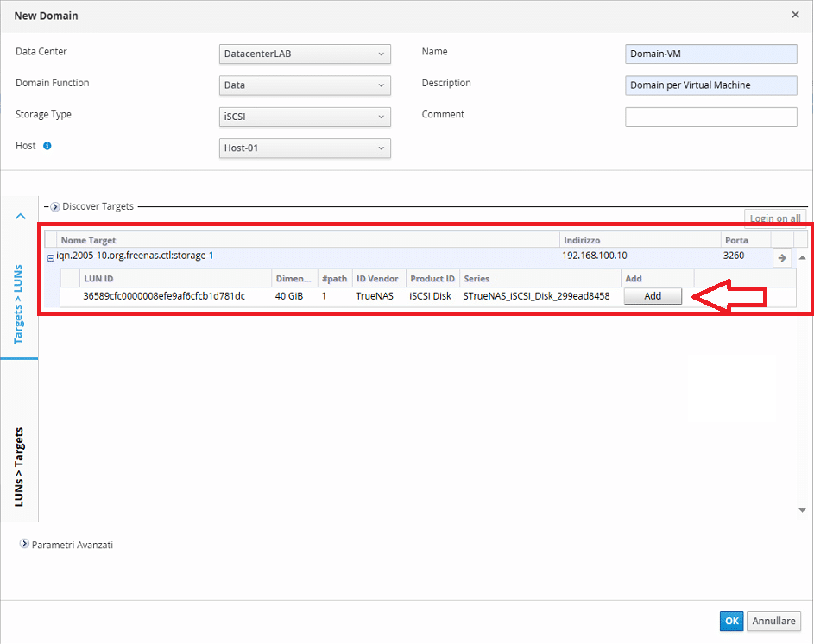814x644 pixels.
Task: Click the login arrow for storage-1 target
Action: tap(782, 257)
